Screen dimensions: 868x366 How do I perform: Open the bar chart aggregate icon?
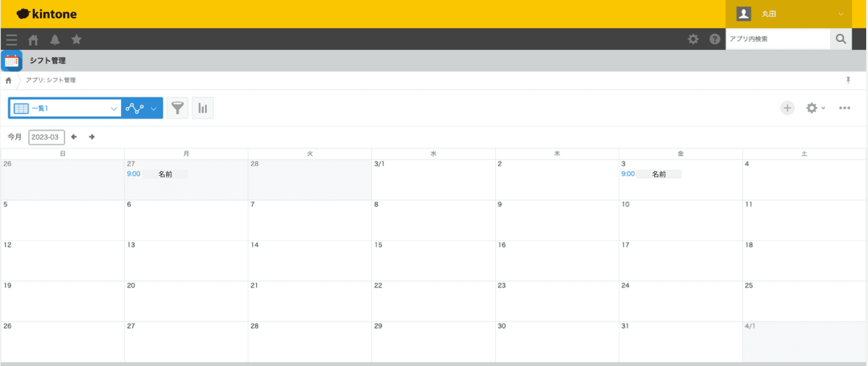203,108
